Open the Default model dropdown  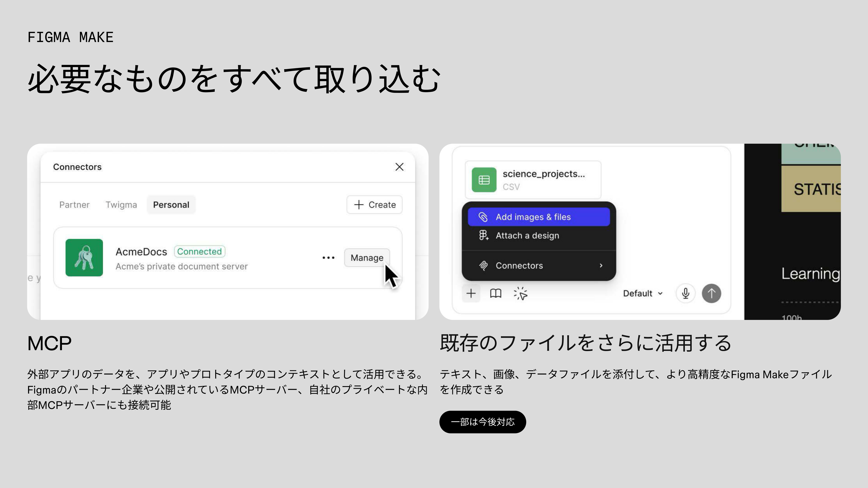[x=642, y=293]
